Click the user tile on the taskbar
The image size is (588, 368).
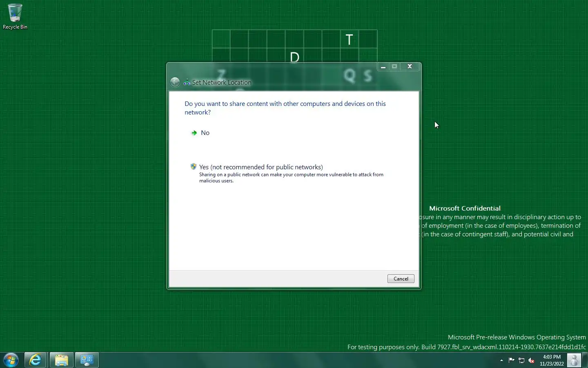coord(574,360)
